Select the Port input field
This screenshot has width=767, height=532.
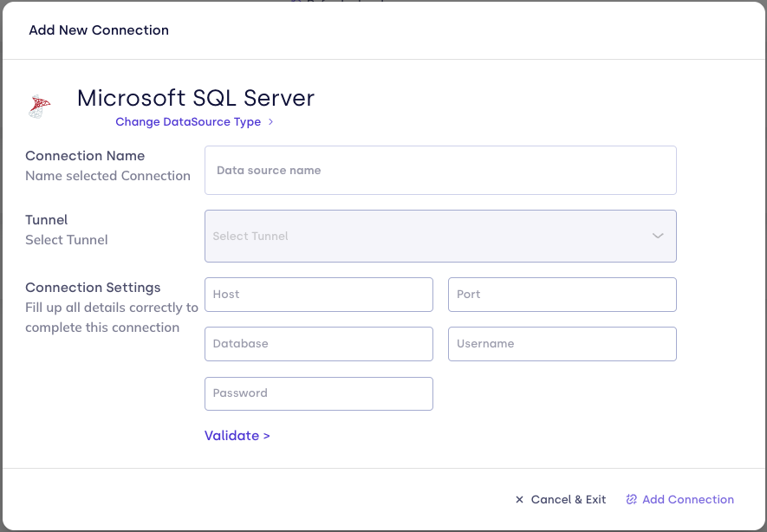coord(562,295)
